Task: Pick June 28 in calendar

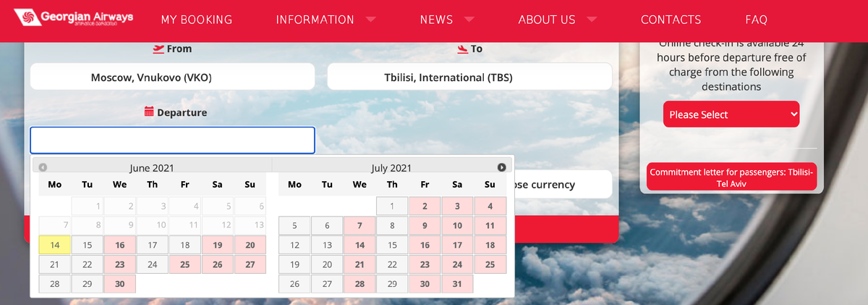Action: pyautogui.click(x=54, y=284)
